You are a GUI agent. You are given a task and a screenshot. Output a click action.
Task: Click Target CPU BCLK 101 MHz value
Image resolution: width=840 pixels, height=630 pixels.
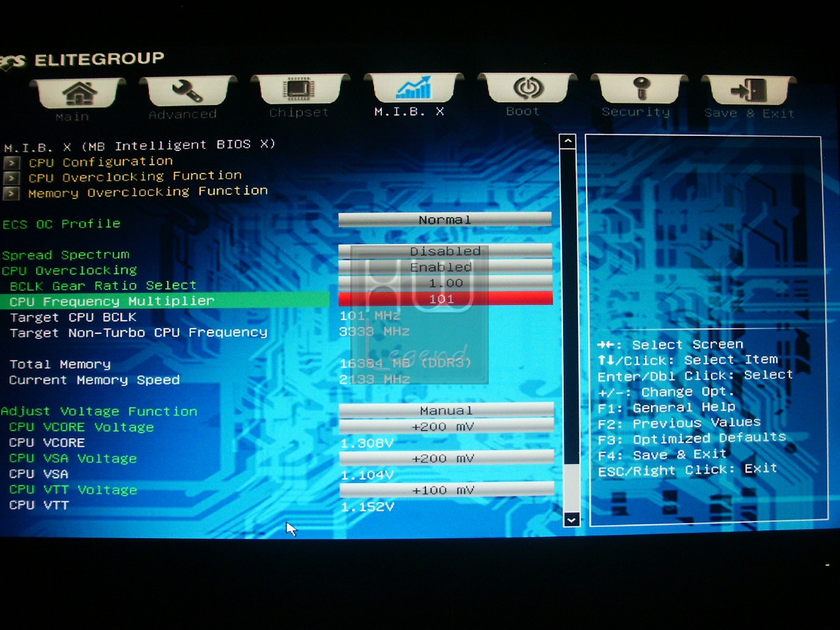[370, 316]
